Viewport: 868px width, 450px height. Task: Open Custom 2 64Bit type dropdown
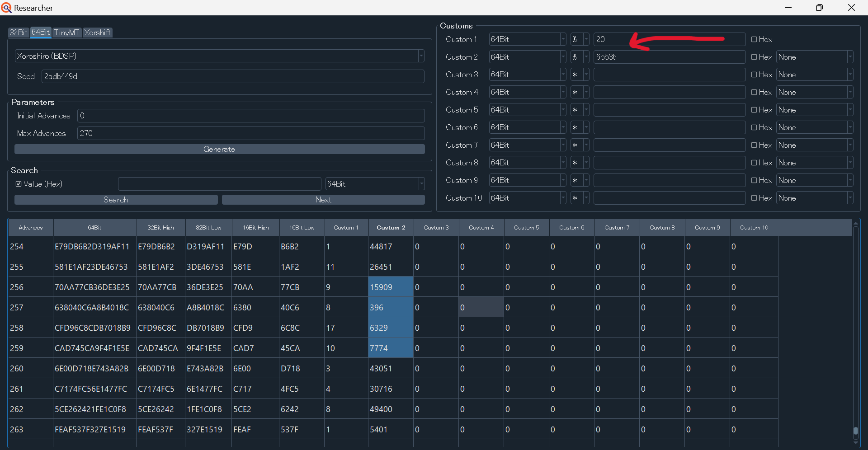pos(527,57)
